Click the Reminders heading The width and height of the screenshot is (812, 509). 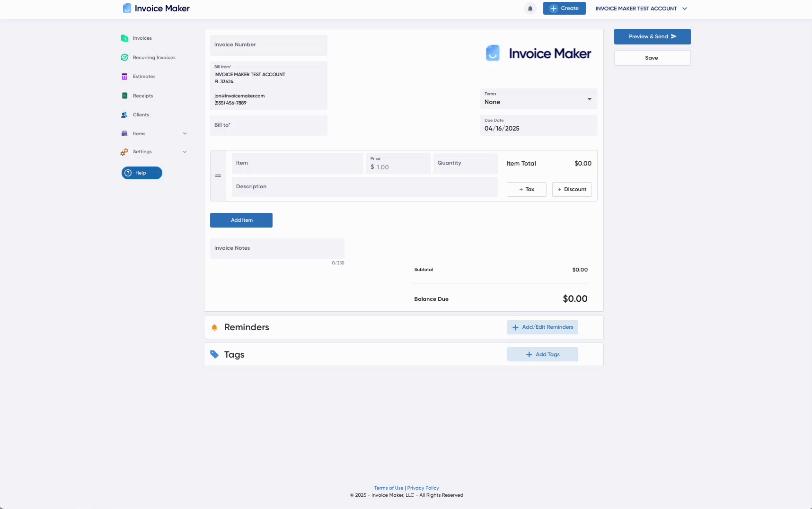247,327
